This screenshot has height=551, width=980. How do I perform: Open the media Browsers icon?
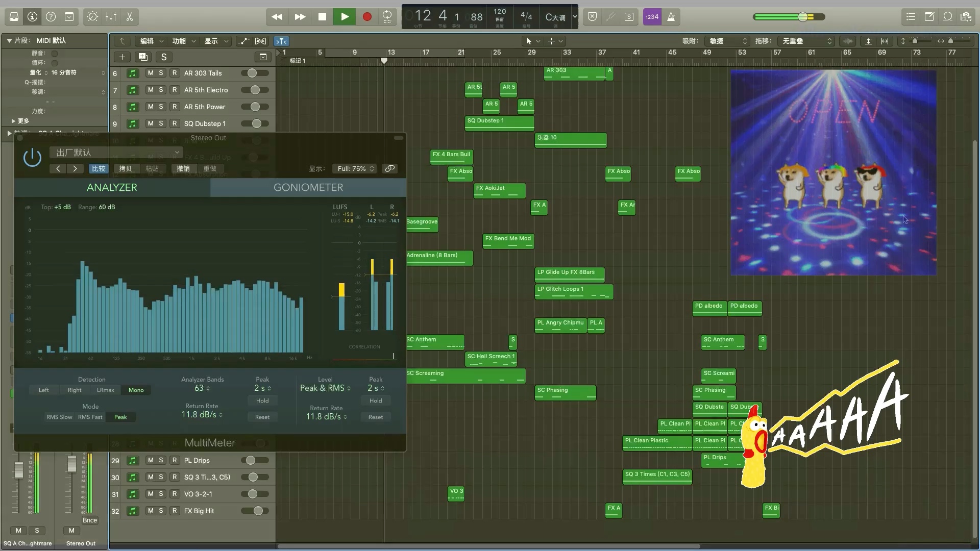point(966,17)
